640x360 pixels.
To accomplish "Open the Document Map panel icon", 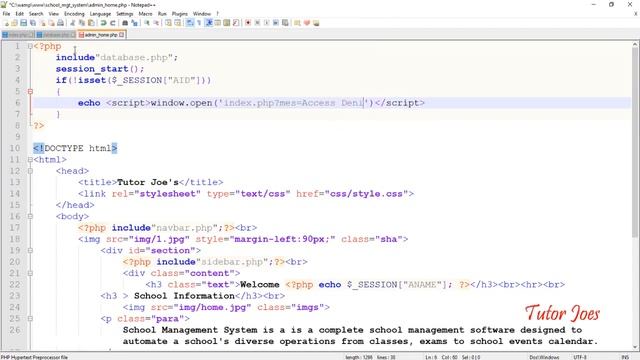I will (x=227, y=23).
